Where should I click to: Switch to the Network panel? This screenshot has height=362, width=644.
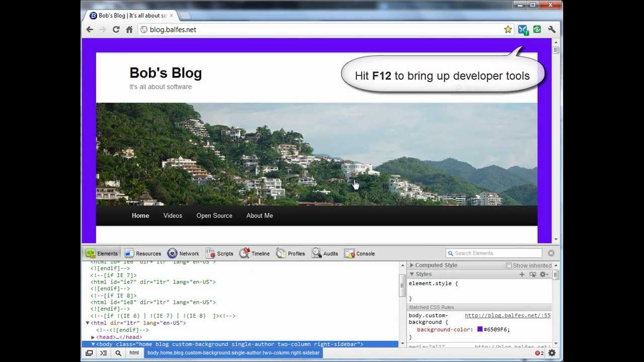[x=183, y=253]
